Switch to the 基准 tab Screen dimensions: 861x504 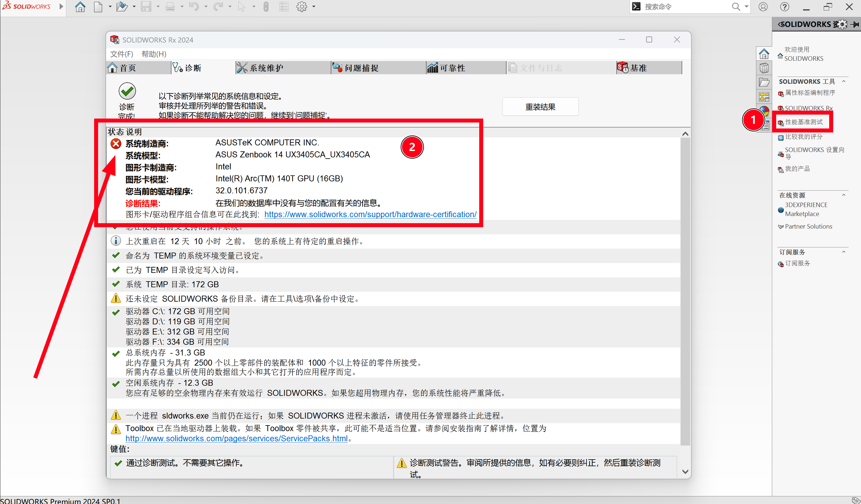pyautogui.click(x=649, y=68)
